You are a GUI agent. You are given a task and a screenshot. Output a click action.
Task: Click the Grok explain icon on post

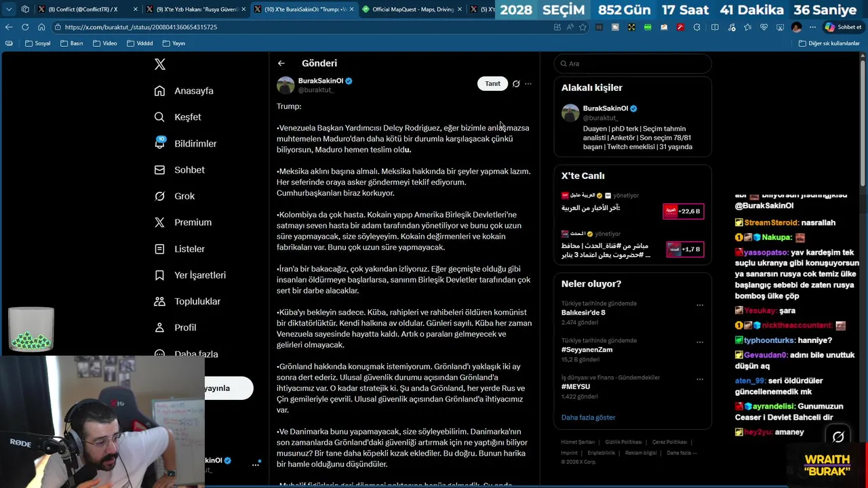516,84
